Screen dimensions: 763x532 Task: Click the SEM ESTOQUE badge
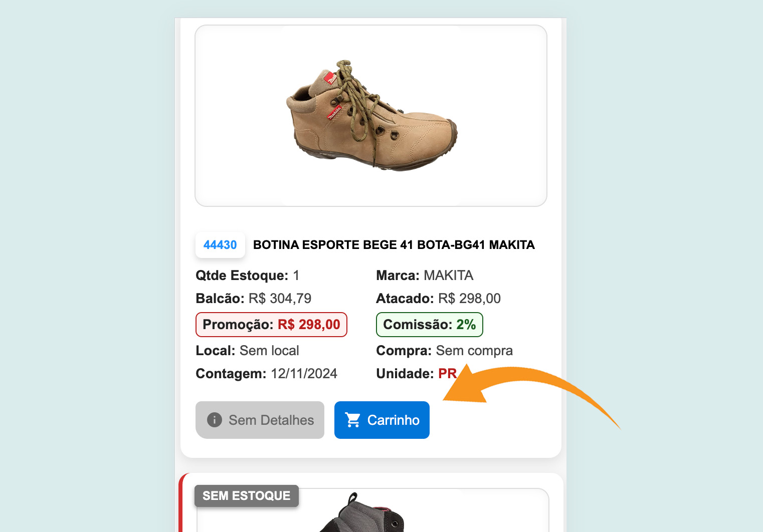[247, 496]
